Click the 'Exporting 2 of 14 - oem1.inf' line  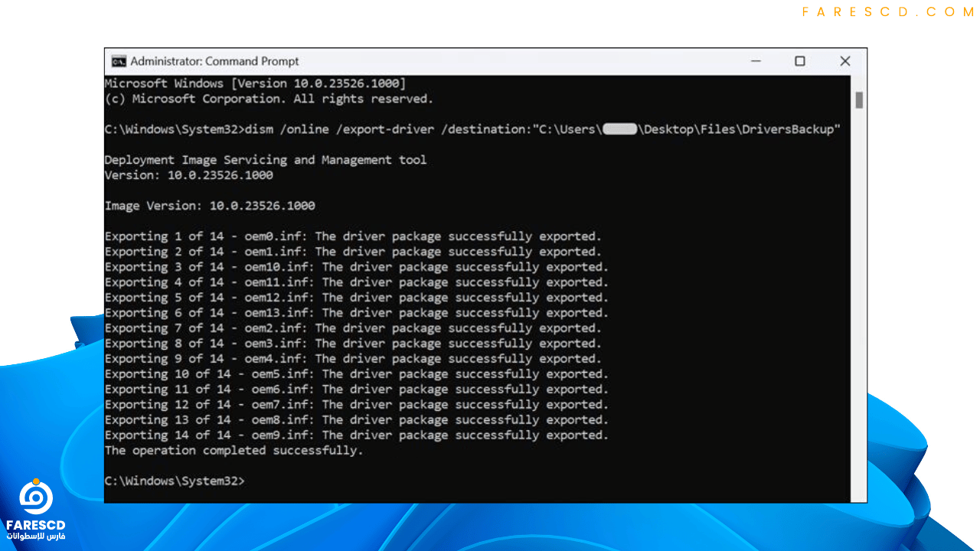pyautogui.click(x=353, y=252)
